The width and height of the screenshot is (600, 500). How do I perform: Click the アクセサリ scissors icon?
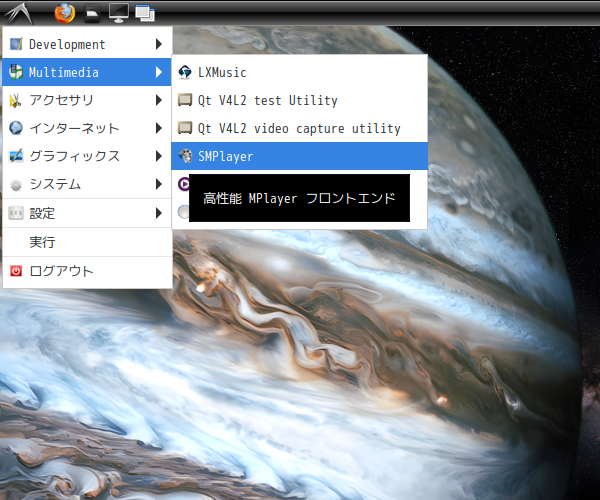click(x=16, y=100)
